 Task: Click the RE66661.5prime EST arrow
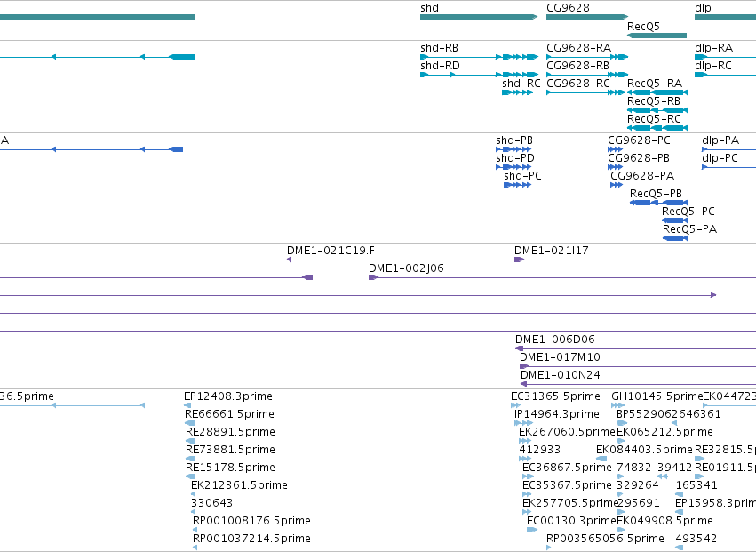(190, 423)
